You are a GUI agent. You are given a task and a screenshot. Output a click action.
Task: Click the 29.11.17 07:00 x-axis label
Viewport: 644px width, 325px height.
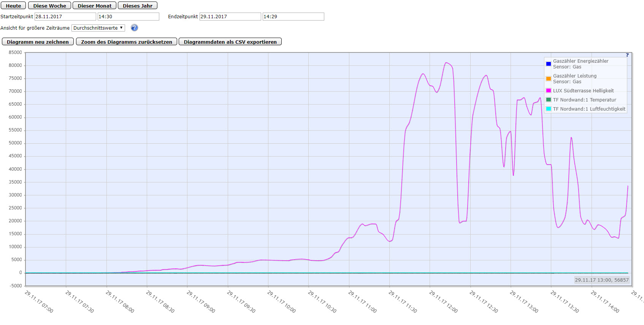coord(39,302)
